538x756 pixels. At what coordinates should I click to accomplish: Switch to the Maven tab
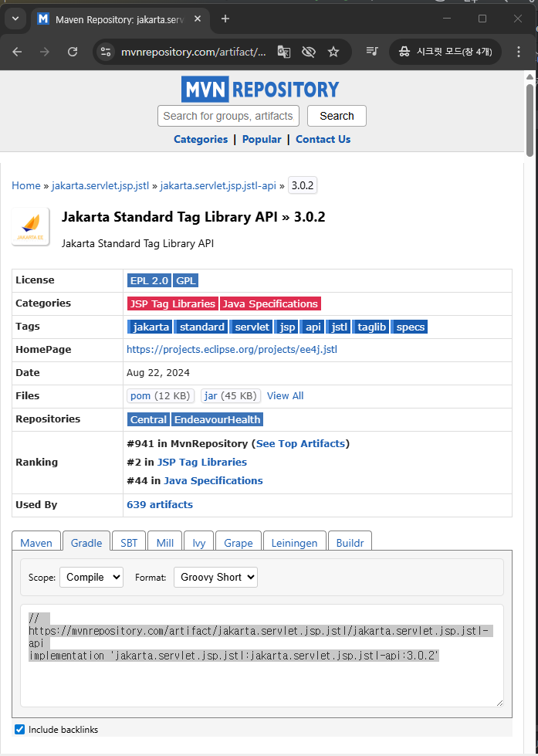[36, 542]
